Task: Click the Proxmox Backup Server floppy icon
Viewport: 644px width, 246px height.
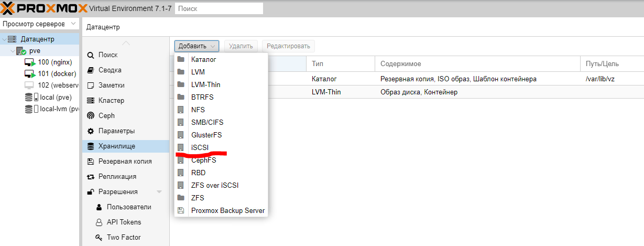Action: [x=181, y=210]
